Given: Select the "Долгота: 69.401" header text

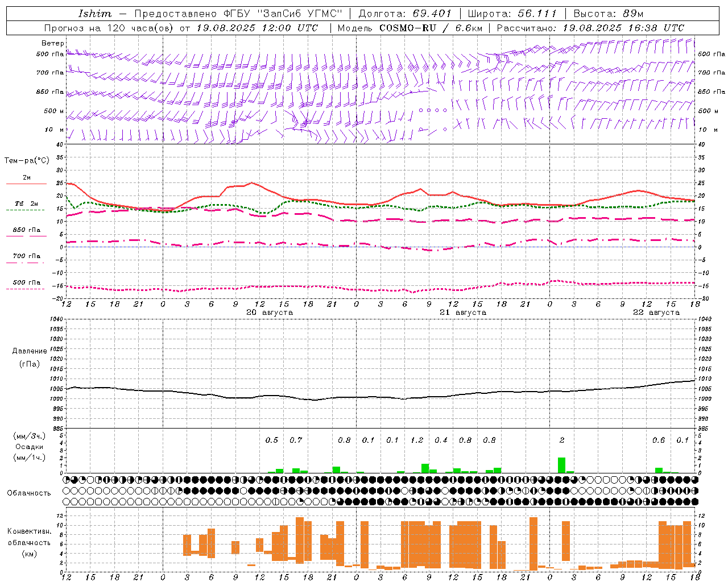Looking at the screenshot, I should coord(405,14).
